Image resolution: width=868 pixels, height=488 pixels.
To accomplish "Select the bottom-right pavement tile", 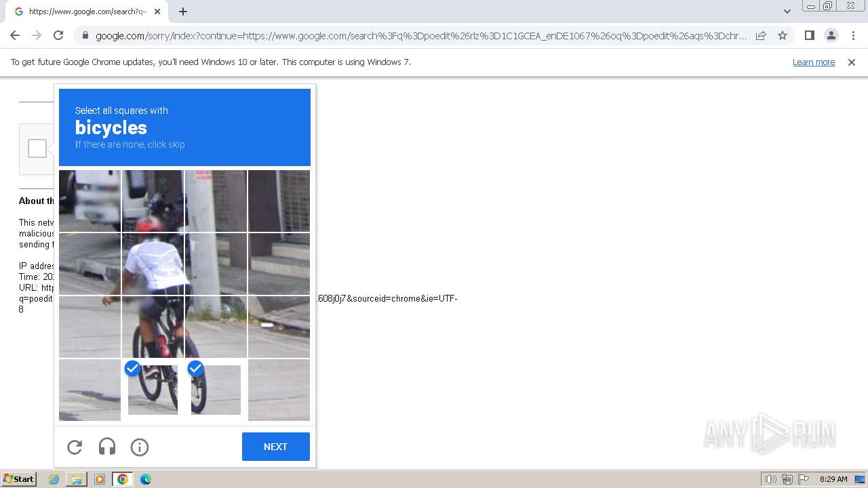I will tap(279, 390).
